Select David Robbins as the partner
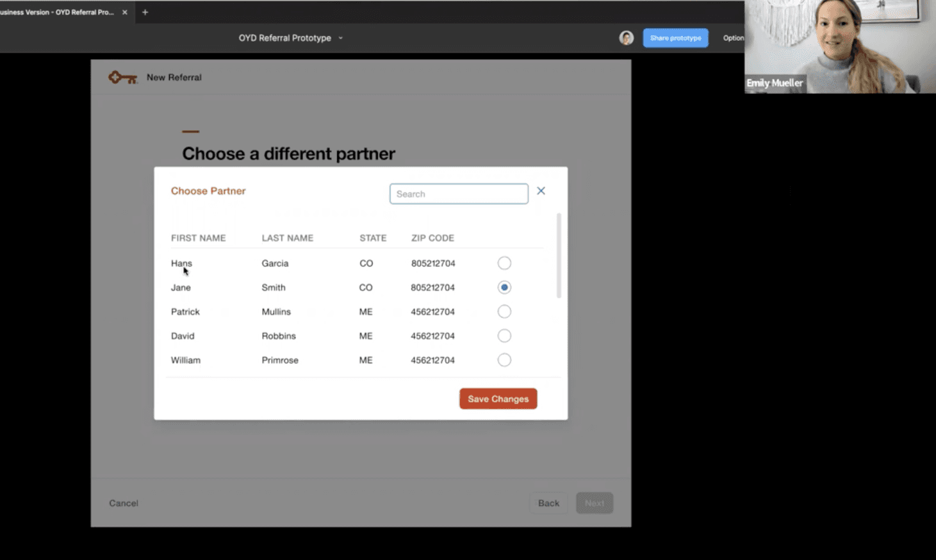This screenshot has width=936, height=560. coord(504,335)
